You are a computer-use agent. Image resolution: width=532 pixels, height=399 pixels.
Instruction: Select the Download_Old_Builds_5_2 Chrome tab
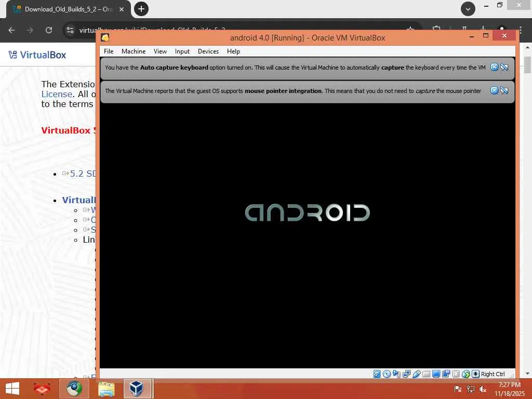pyautogui.click(x=68, y=9)
